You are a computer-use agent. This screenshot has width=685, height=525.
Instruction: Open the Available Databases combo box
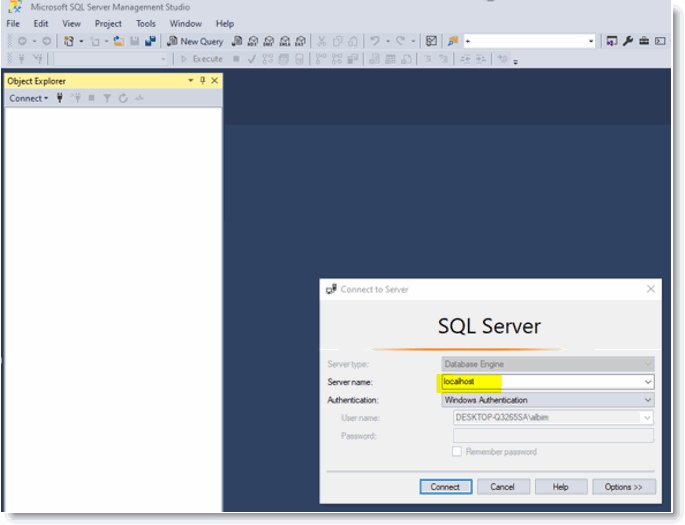click(x=110, y=59)
